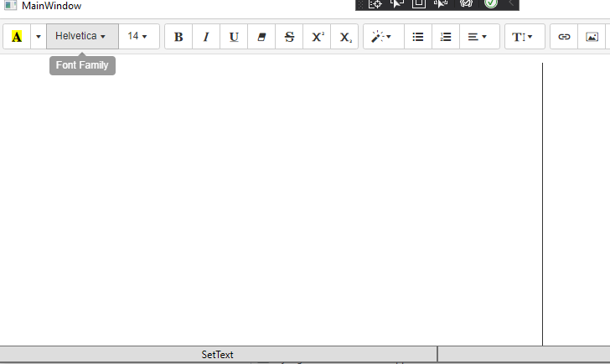
Task: Click the insert link icon
Action: point(564,37)
